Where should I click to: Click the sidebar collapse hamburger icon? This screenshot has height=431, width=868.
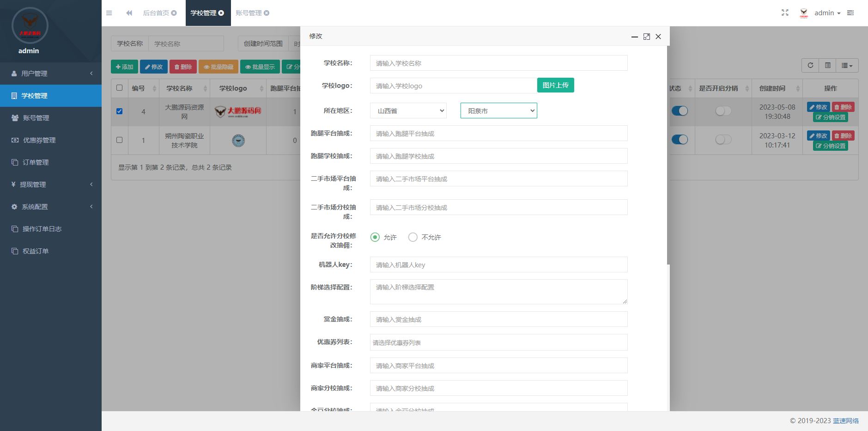pos(109,13)
